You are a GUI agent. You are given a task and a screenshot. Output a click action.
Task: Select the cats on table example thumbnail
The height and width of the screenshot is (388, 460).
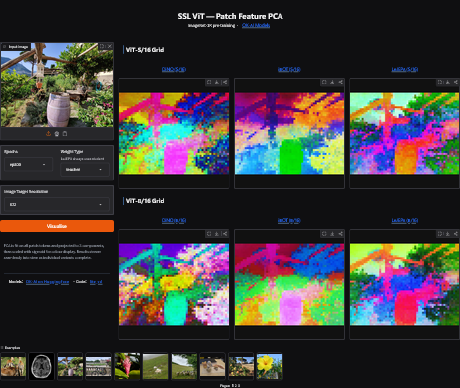(x=212, y=366)
